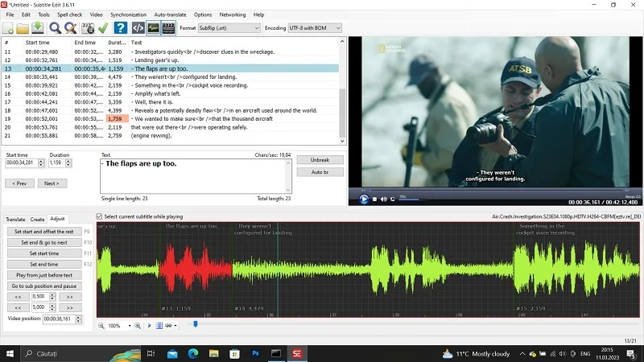Screen dimensions: 644x362
Task: Open the Find magnifier tool
Action: pyautogui.click(x=55, y=28)
